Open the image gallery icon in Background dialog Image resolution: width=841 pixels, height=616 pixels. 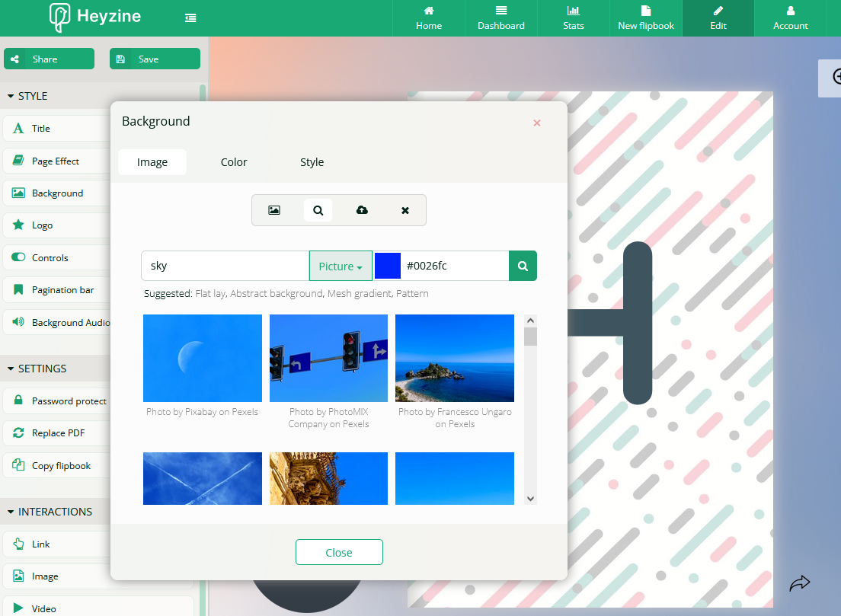(x=274, y=210)
